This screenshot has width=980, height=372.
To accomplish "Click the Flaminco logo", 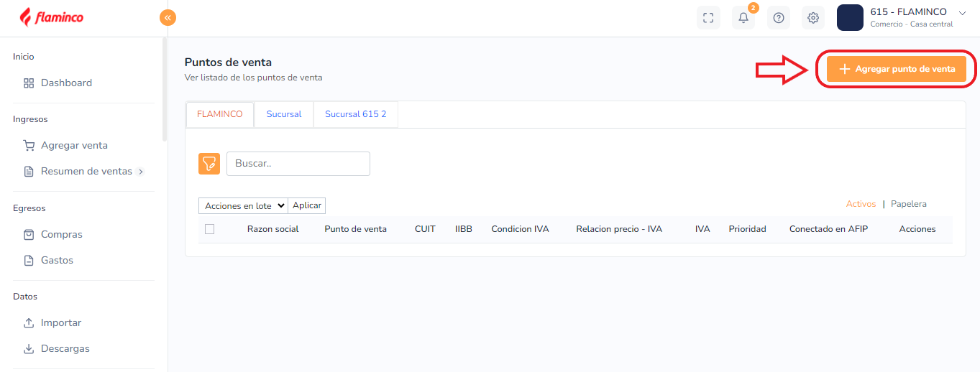I will tap(52, 17).
